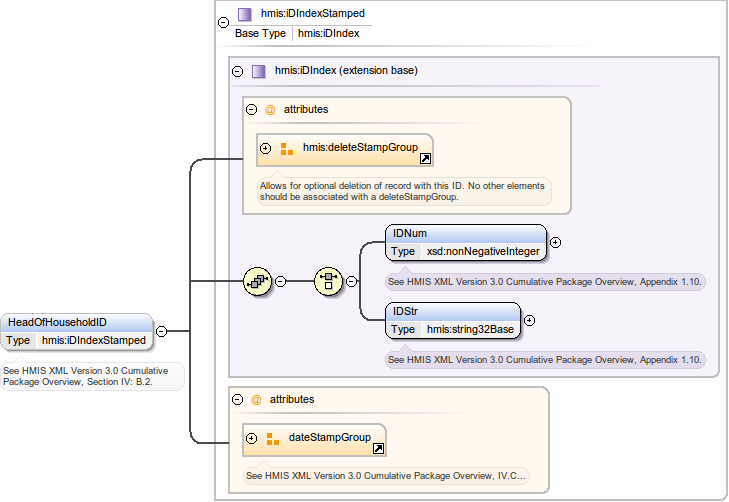This screenshot has width=729, height=502.
Task: Click the purple hmis:iDIndexStamped type icon
Action: click(x=244, y=14)
